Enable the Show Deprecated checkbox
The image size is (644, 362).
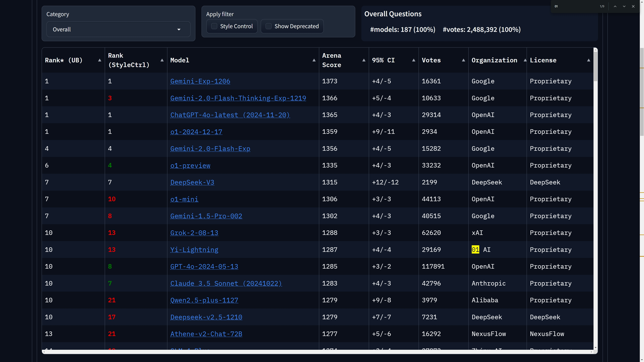coord(269,26)
